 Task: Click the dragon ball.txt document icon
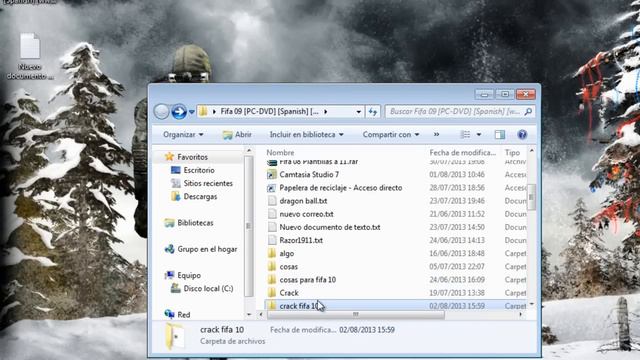(272, 201)
